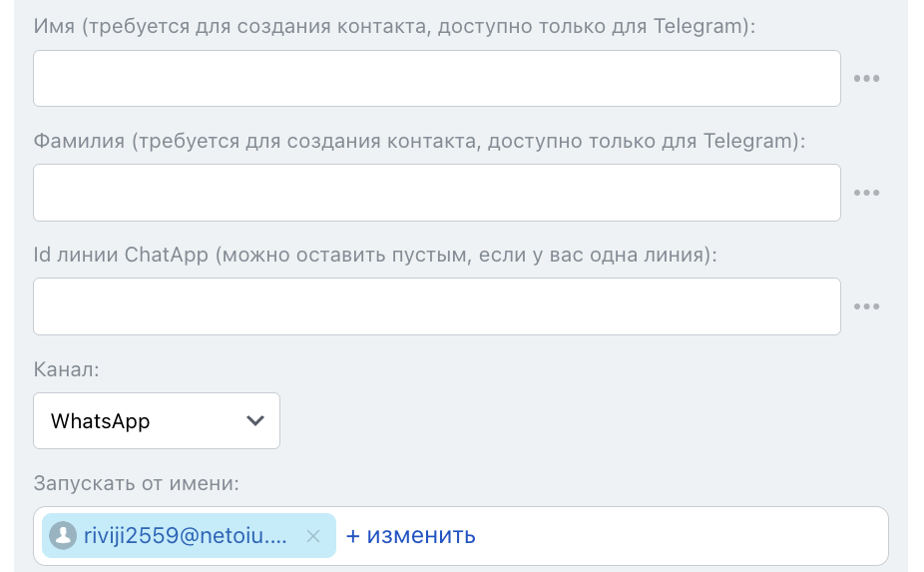Click the ellipsis icon beside the Имя field

[865, 79]
